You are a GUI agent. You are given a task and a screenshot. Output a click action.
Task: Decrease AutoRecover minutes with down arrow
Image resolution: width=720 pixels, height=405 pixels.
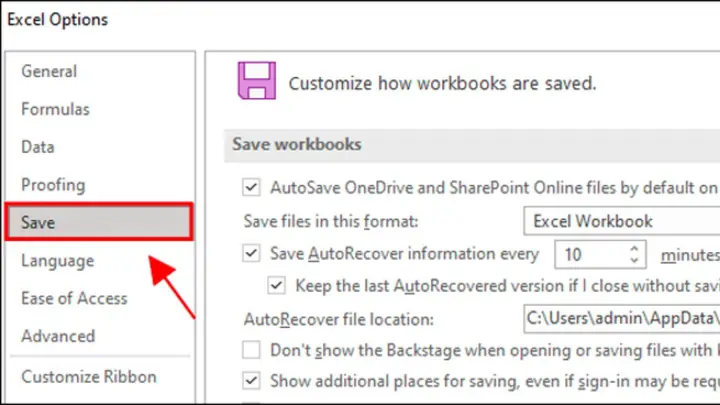634,260
